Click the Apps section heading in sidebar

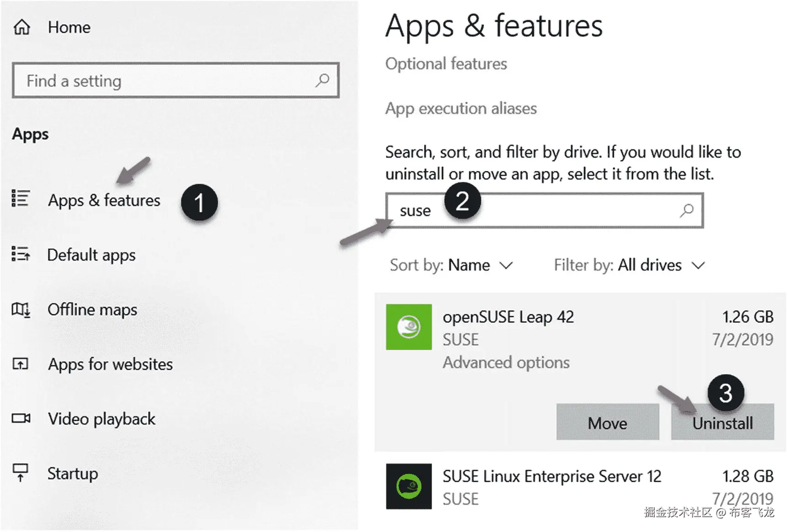coord(31,135)
